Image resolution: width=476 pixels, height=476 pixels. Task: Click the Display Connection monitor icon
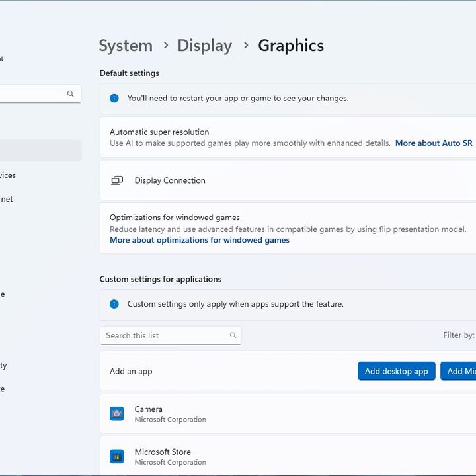pyautogui.click(x=117, y=180)
